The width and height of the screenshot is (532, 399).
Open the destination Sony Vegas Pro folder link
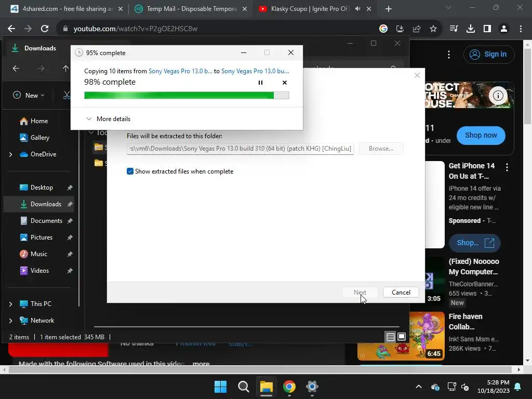pos(255,71)
